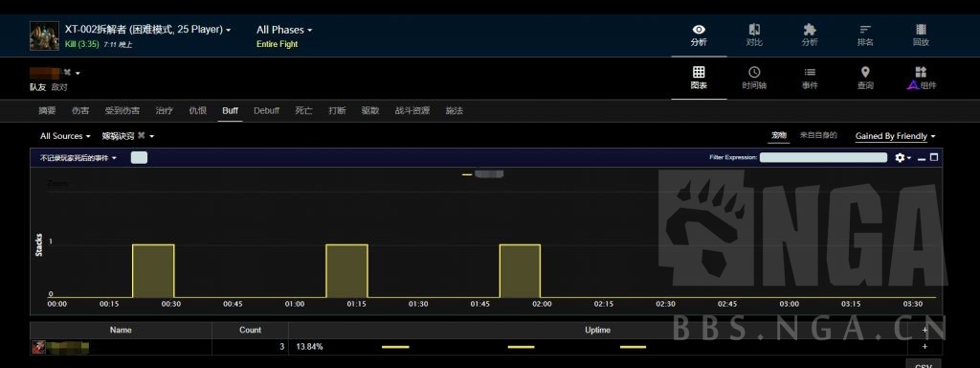Screen dimensions: 980x368
Task: Switch to the 仇恨 threat tab
Action: click(x=197, y=111)
